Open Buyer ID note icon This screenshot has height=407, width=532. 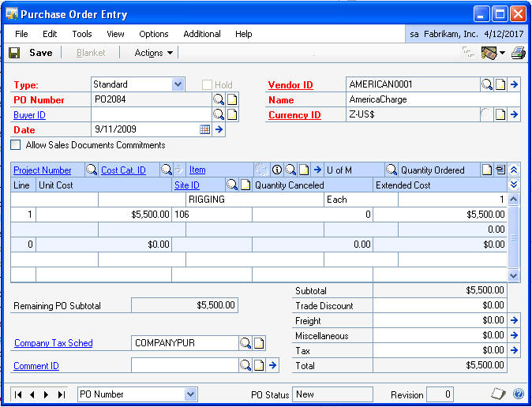(232, 114)
